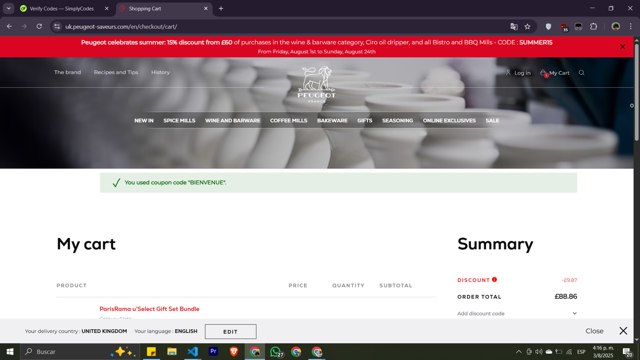Click the ORDER TOTAL £88.86 value
The image size is (640, 360).
pyautogui.click(x=566, y=296)
